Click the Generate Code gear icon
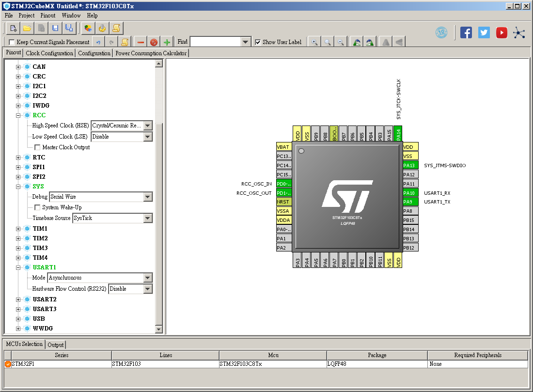Image resolution: width=533 pixels, height=392 pixels. (x=102, y=28)
